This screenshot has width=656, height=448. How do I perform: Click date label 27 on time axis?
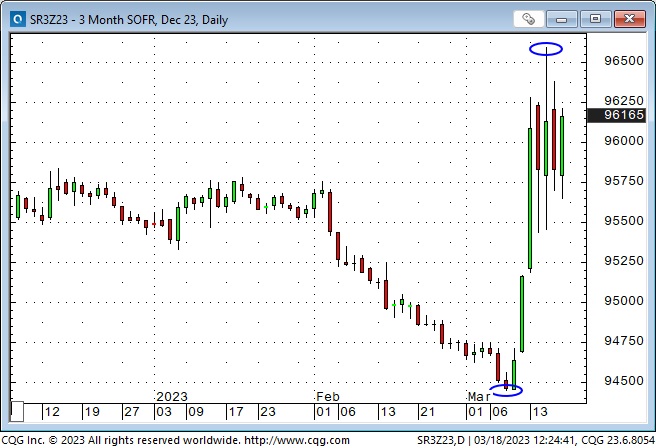132,412
